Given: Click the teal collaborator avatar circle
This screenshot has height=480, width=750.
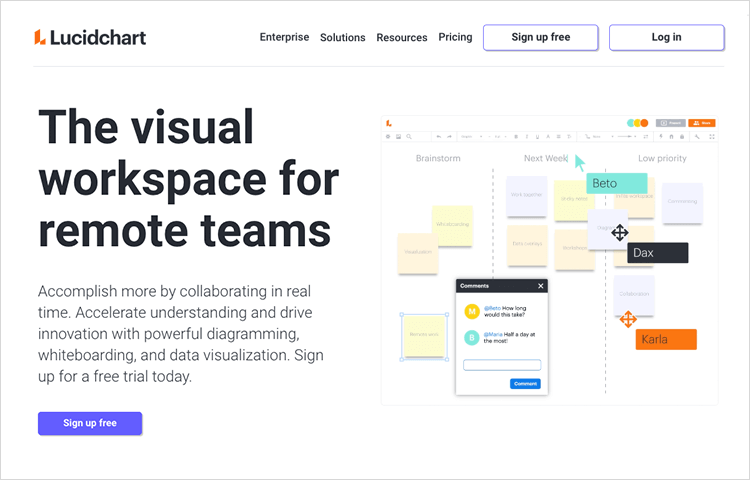Looking at the screenshot, I should [631, 123].
